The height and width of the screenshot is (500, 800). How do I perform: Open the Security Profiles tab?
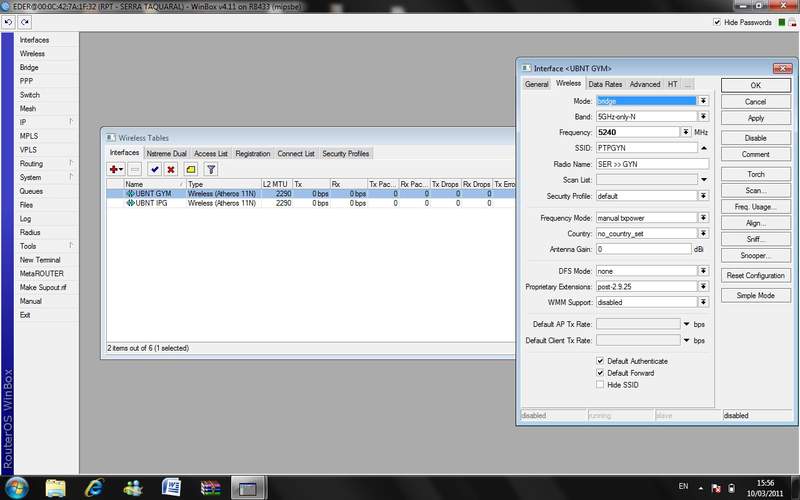345,154
